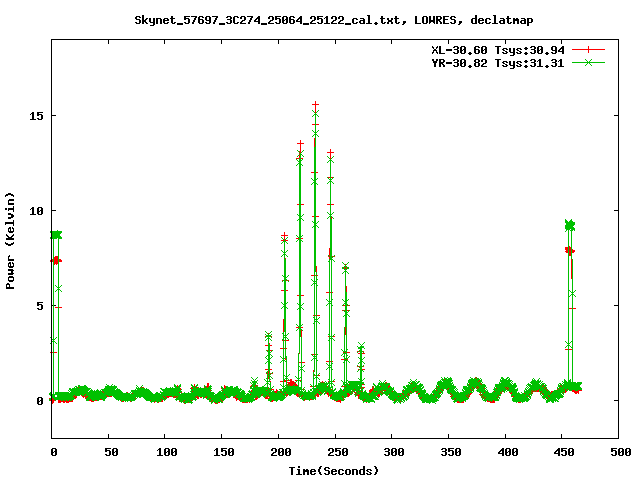Viewport: 640px width, 480px height.
Task: Click the green calibration plateau near time 0
Action: [x=56, y=235]
